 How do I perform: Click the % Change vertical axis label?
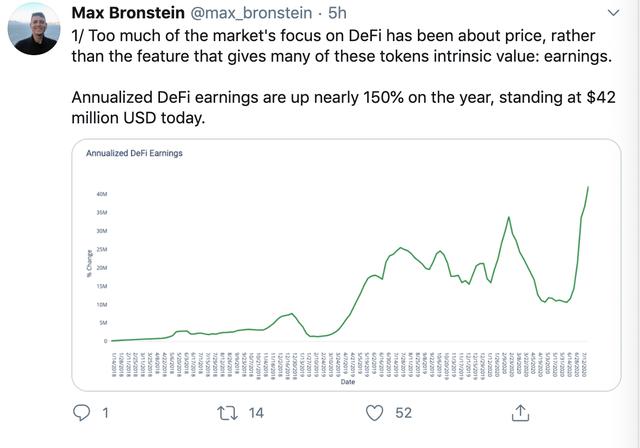pos(88,263)
